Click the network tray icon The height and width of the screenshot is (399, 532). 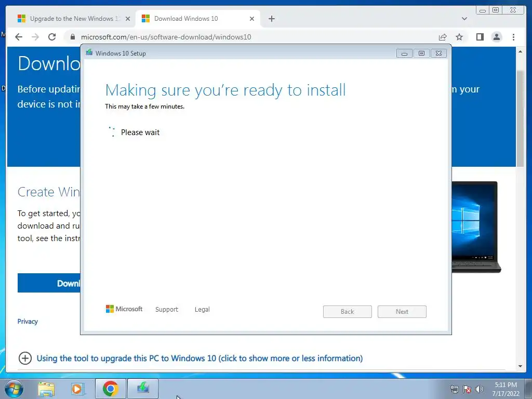(454, 389)
